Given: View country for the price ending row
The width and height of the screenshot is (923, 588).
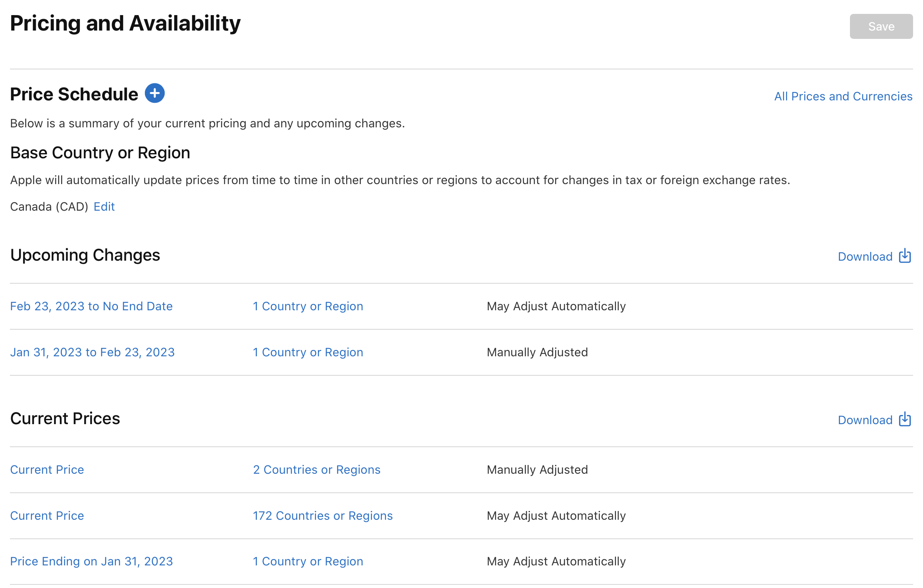Looking at the screenshot, I should click(x=308, y=561).
